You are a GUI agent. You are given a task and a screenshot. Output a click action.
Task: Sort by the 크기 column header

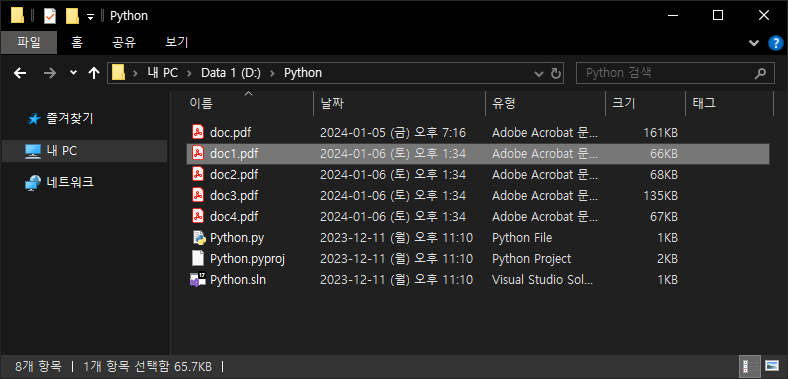[x=645, y=104]
